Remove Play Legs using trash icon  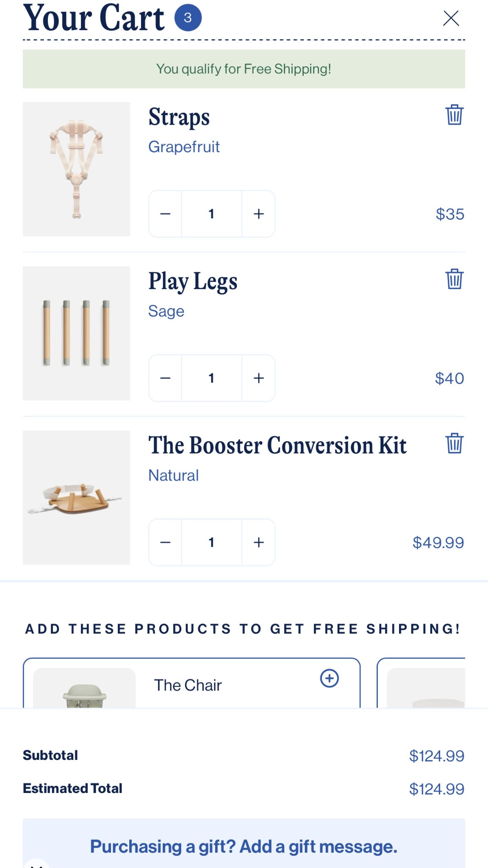pos(454,279)
